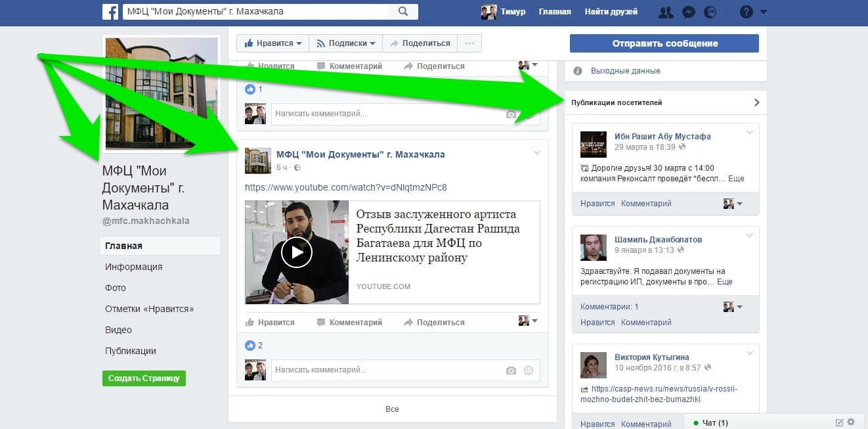Open Ибн Рашит Абу Мустафа profile picture

pos(594,144)
